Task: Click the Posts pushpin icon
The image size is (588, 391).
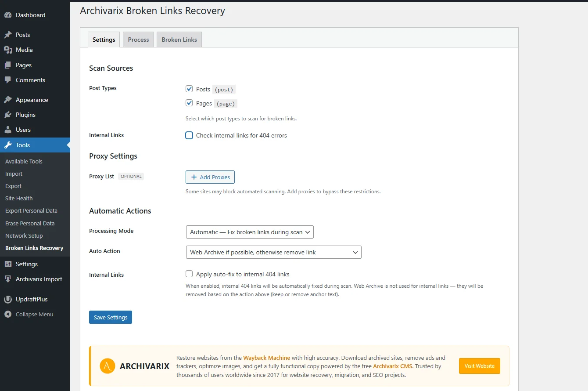Action: point(8,35)
